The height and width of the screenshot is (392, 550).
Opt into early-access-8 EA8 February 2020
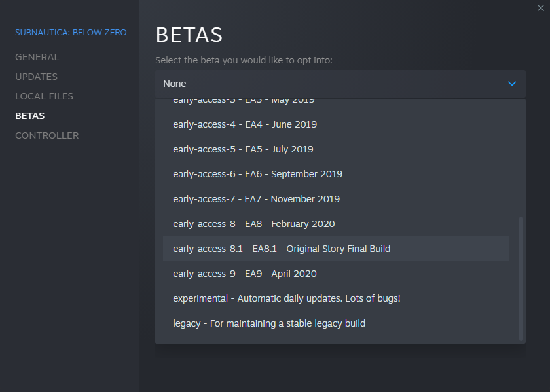click(x=253, y=224)
